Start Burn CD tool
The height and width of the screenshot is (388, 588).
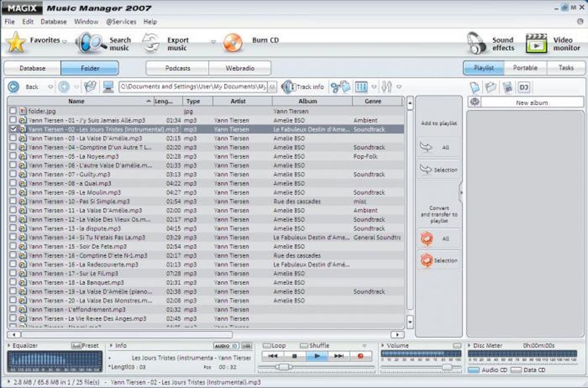tap(251, 42)
